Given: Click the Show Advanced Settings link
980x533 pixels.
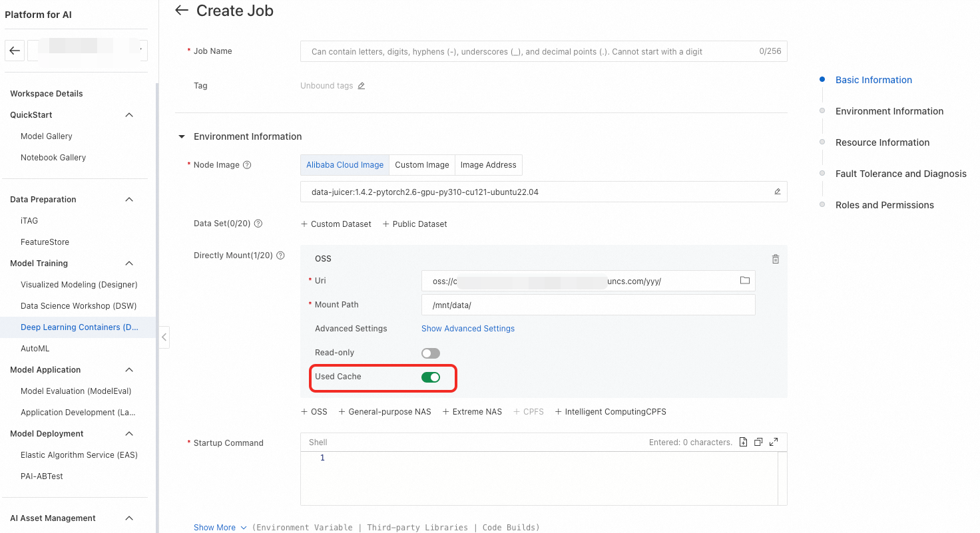Looking at the screenshot, I should click(467, 329).
